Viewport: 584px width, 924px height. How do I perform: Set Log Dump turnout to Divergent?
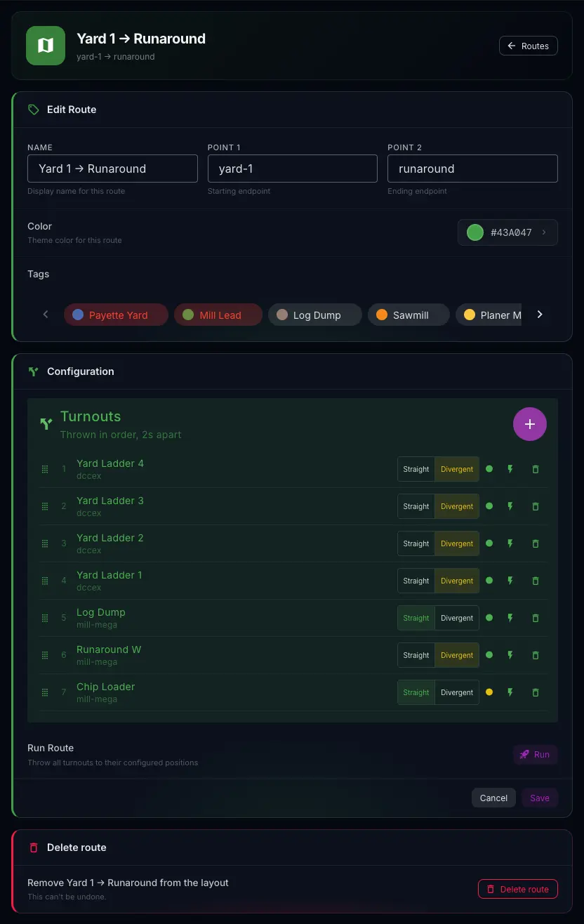457,618
